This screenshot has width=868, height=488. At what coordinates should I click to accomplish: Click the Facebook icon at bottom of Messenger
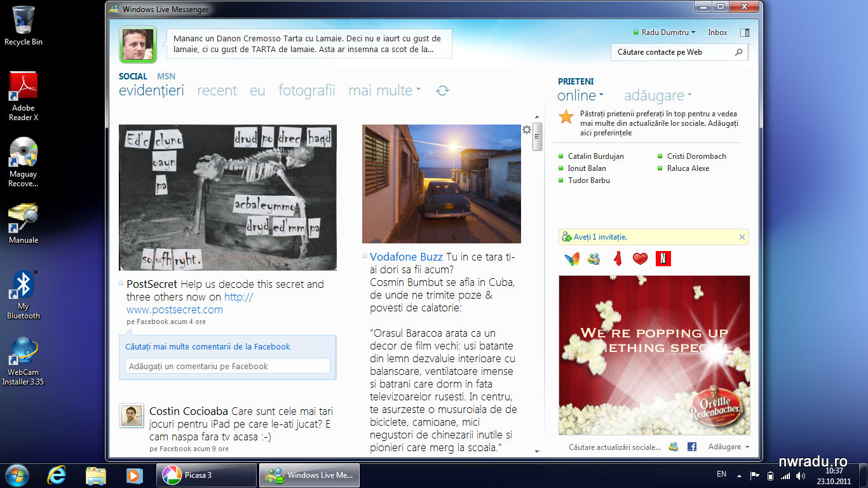click(692, 447)
